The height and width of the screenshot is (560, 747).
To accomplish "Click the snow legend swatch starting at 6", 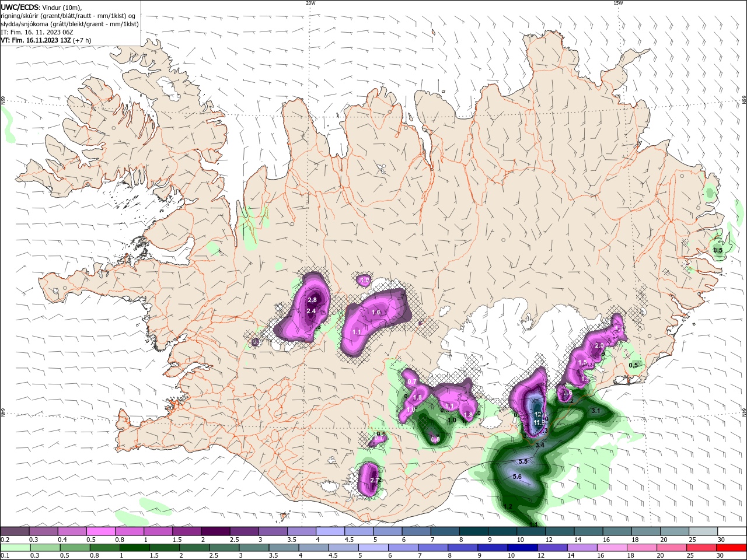I will pos(416,531).
